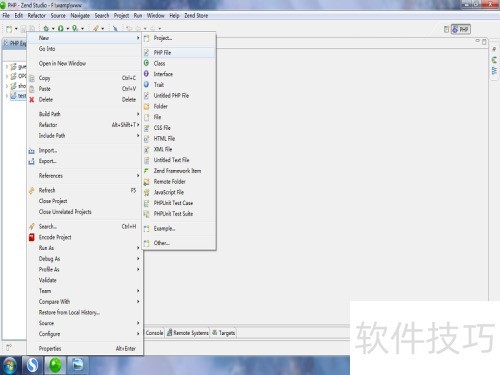The width and height of the screenshot is (500, 375).
Task: Click the PHPUnit Test Case icon
Action: tap(146, 203)
